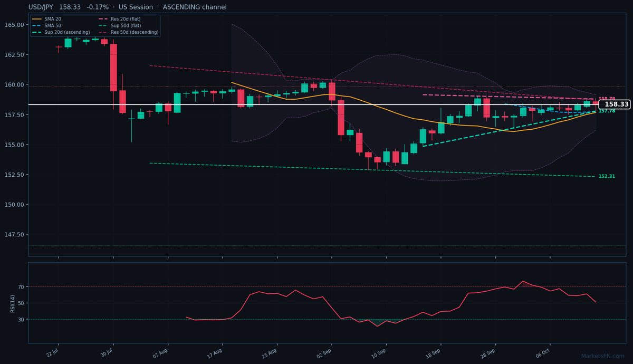This screenshot has height=364, width=633.
Task: Click the 30 Jul date label
Action: pos(107,352)
